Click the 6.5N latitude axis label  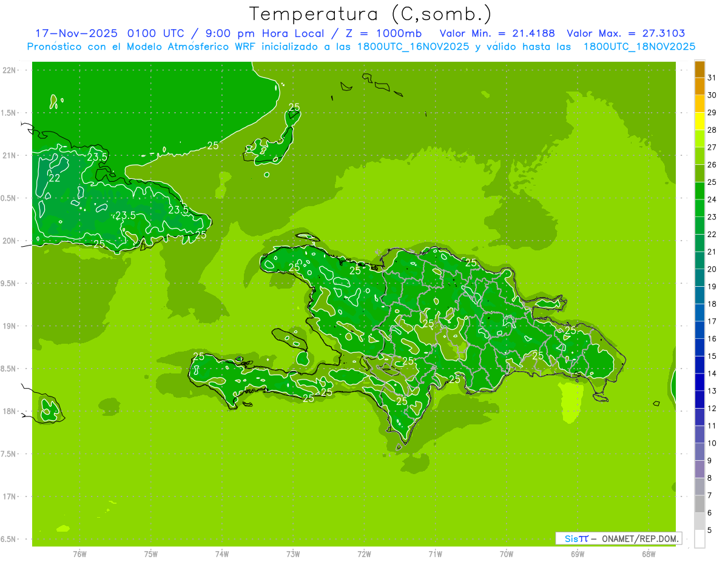(9, 540)
